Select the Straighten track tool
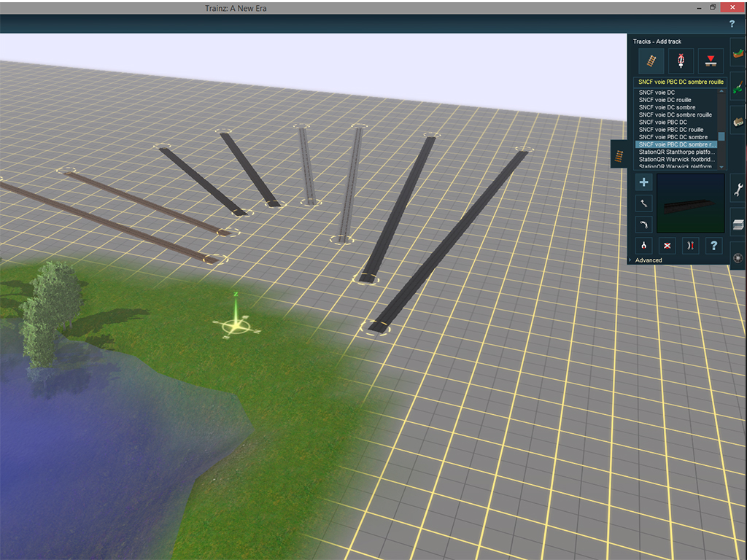The image size is (747, 560). (x=643, y=225)
